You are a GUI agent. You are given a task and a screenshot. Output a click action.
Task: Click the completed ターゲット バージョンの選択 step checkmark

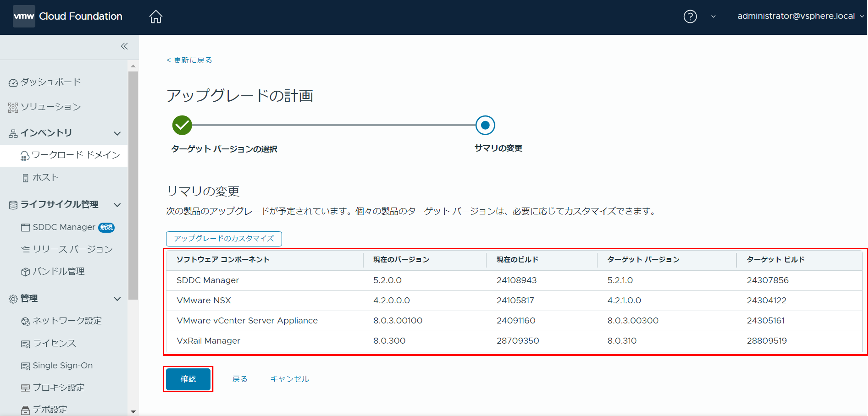point(182,125)
